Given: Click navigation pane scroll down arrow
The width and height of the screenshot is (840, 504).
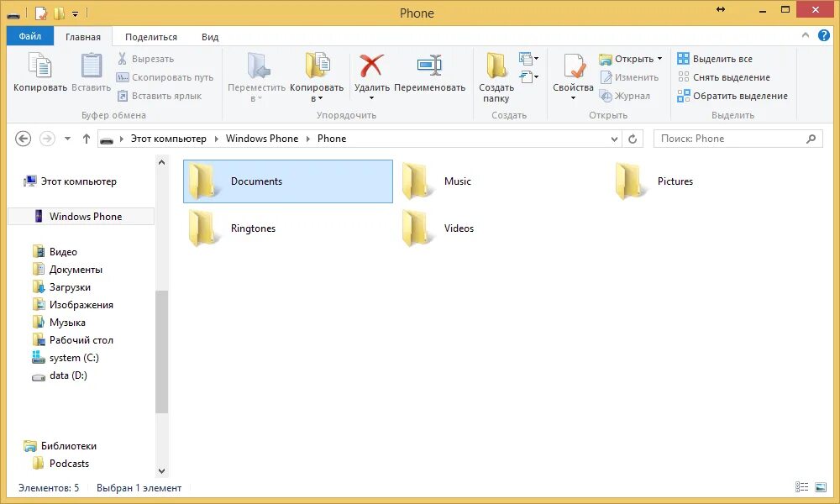Looking at the screenshot, I should [x=162, y=471].
